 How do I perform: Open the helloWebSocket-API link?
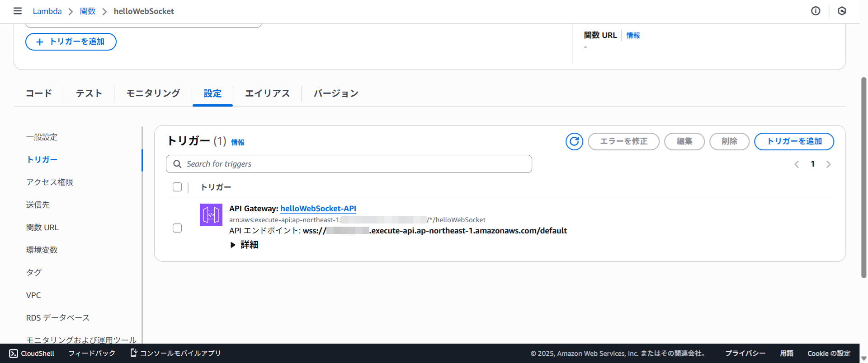[318, 209]
